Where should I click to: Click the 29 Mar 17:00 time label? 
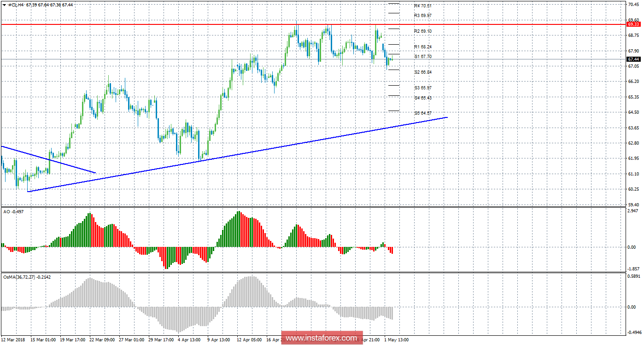(x=161, y=340)
